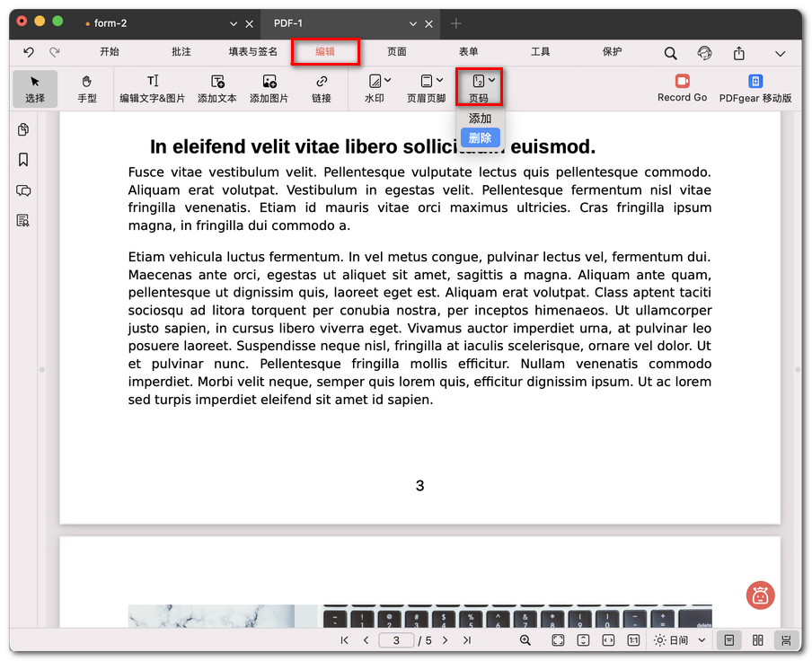Open the comments panel in sidebar
Screen dimensions: 812x661
(x=22, y=190)
